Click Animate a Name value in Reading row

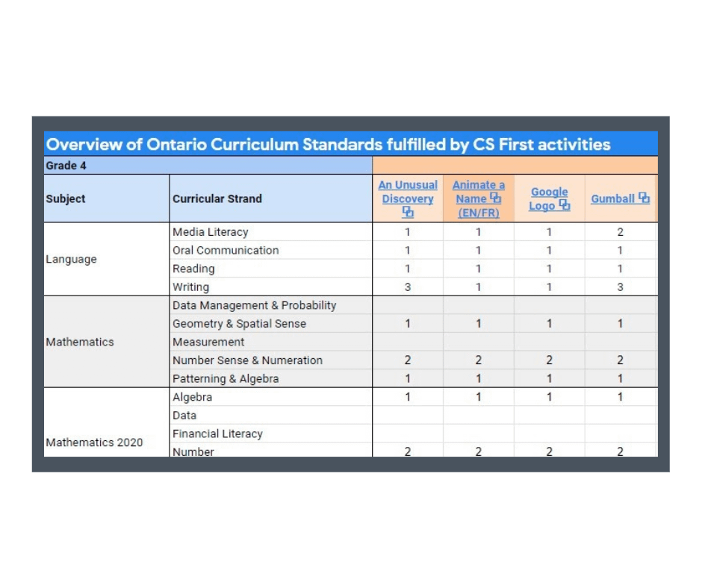coord(478,269)
